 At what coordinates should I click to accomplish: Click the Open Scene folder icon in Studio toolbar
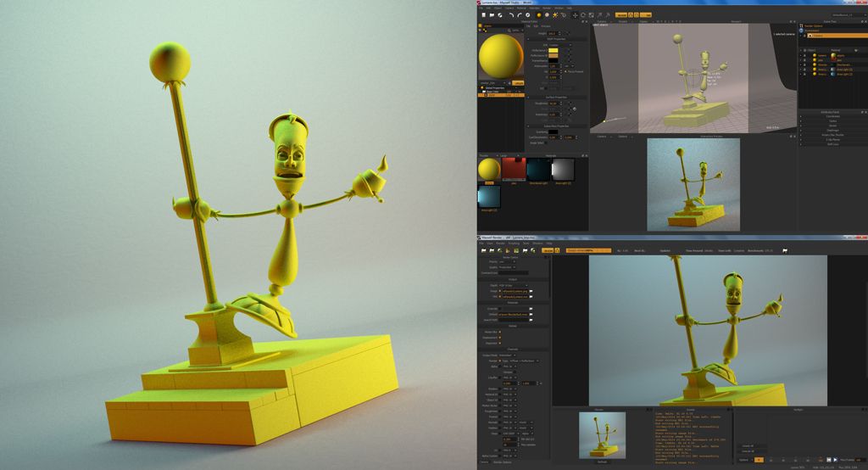tap(492, 15)
